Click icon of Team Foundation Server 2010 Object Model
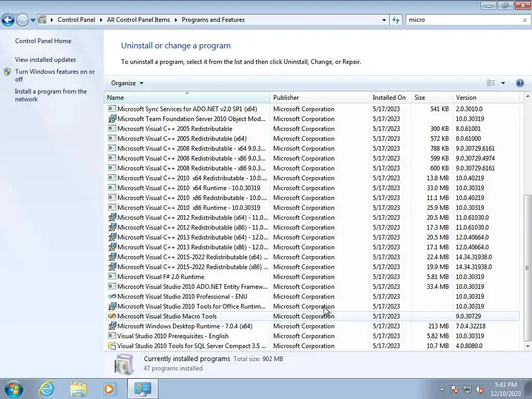The image size is (532, 399). pyautogui.click(x=112, y=118)
